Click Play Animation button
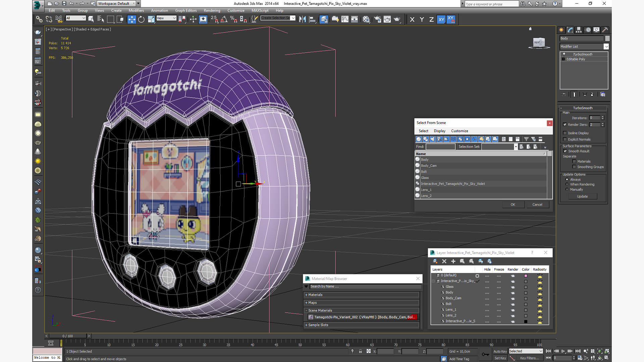Image resolution: width=644 pixels, height=362 pixels. coord(563,351)
